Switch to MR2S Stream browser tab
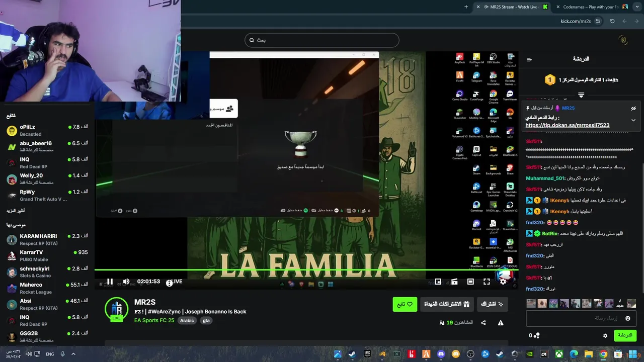The image size is (644, 362). [x=512, y=7]
